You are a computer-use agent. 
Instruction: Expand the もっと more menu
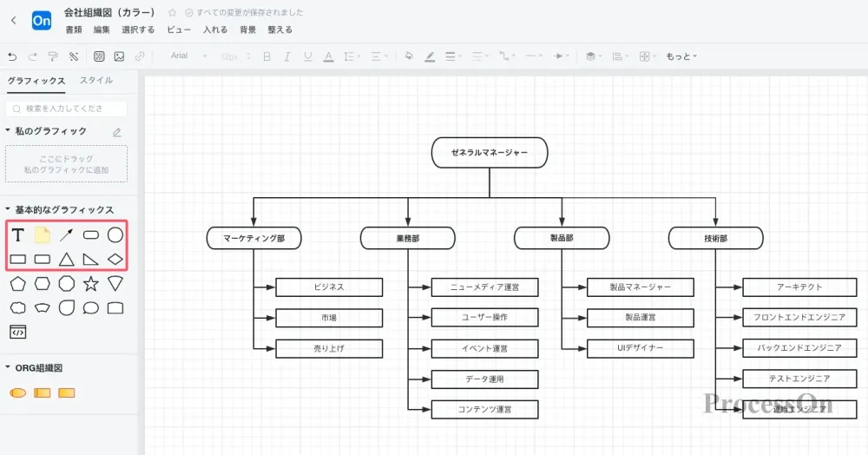pyautogui.click(x=681, y=56)
